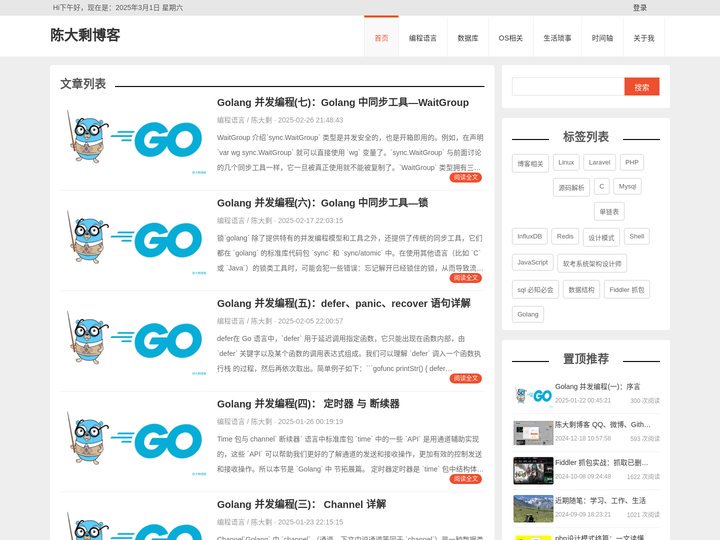Open pinned post 近期随笔: 学习、工作、生活
Image resolution: width=720 pixels, height=540 pixels.
pyautogui.click(x=600, y=501)
